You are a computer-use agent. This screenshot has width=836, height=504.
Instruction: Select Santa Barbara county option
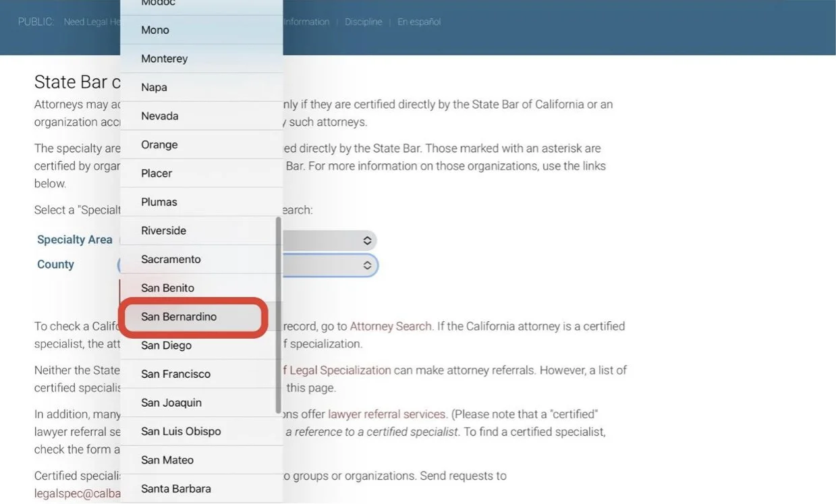201,489
